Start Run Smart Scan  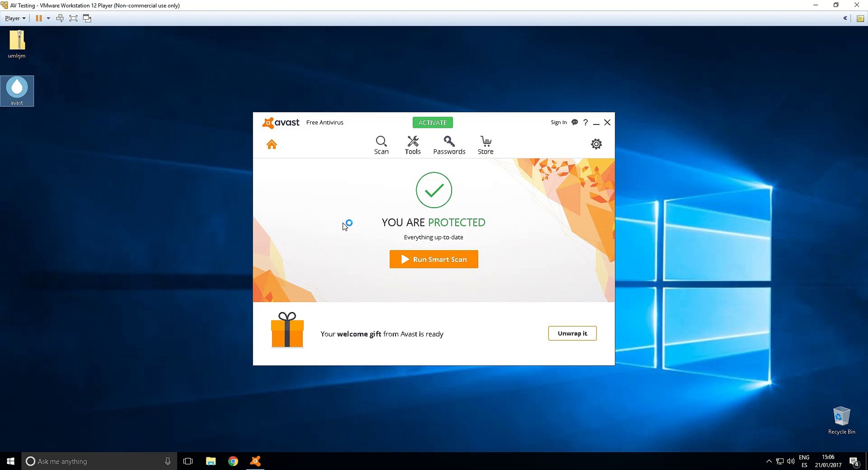(433, 259)
